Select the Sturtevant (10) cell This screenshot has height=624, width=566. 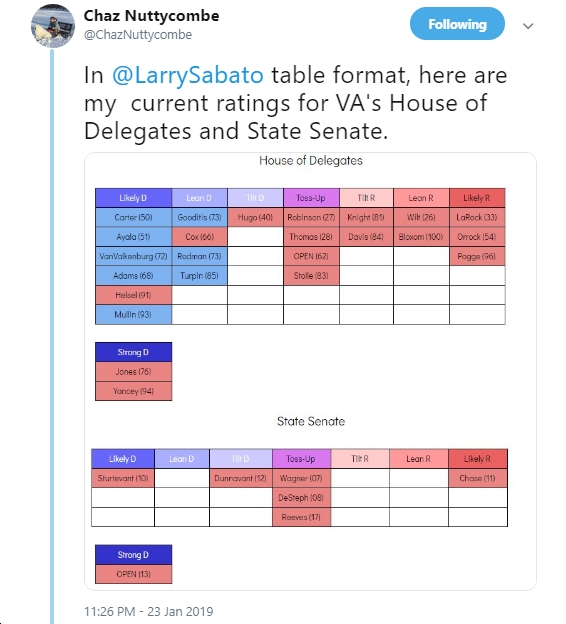pyautogui.click(x=123, y=478)
